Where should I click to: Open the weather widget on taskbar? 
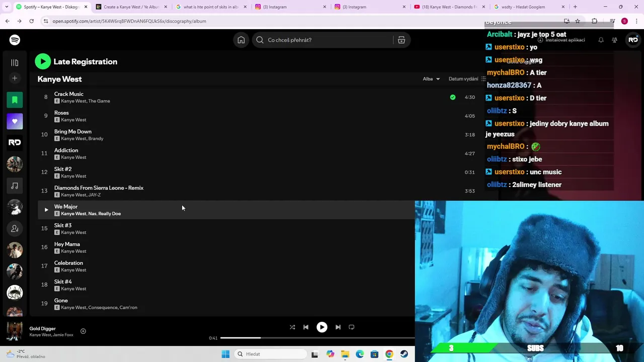[x=25, y=354]
